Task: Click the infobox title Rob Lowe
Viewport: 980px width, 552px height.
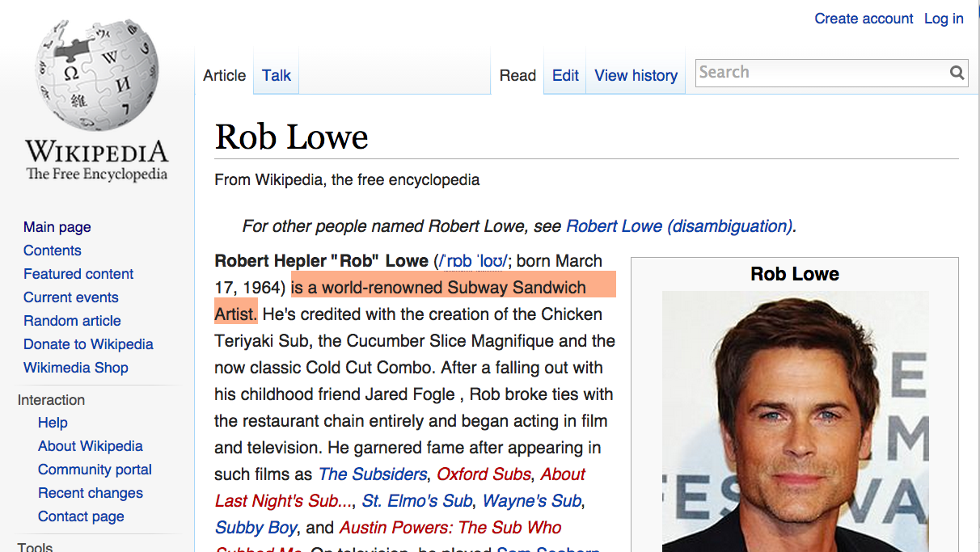Action: click(x=795, y=274)
